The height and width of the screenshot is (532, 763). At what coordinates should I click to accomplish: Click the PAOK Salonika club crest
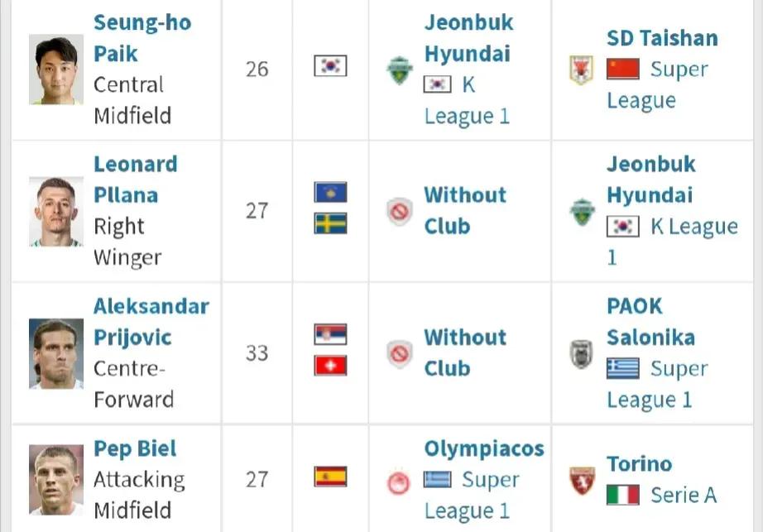coord(582,354)
